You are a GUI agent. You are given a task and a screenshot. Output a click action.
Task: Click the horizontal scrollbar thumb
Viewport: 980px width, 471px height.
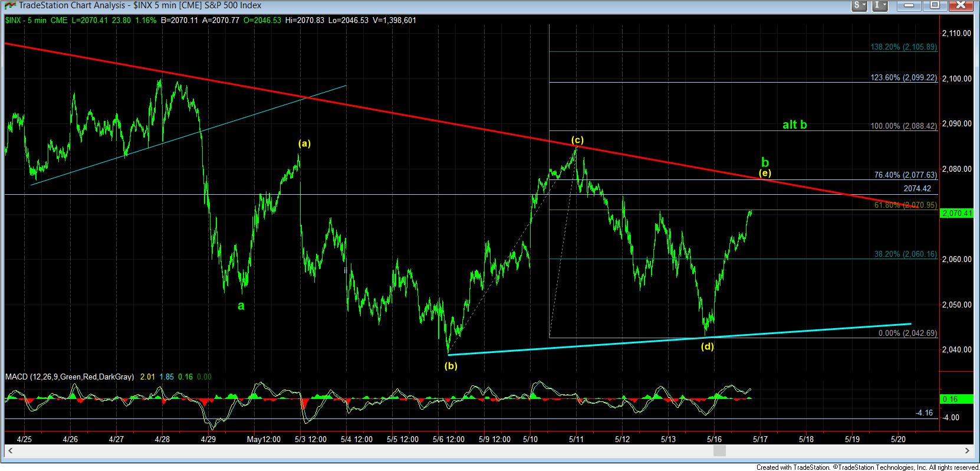pyautogui.click(x=719, y=451)
